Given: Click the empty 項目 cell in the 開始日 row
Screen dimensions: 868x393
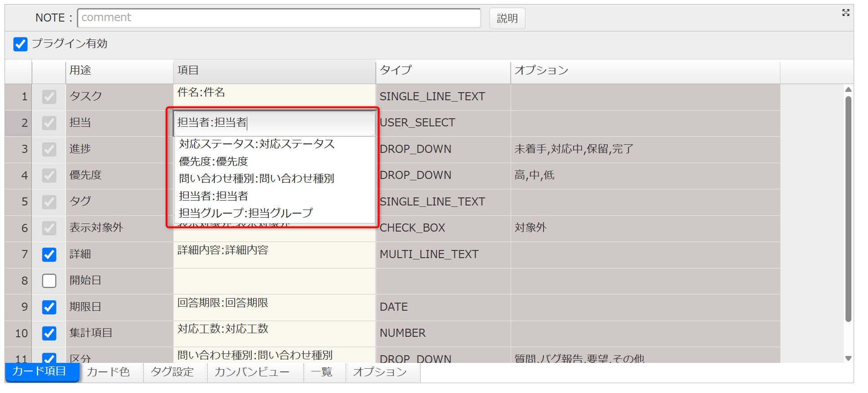Looking at the screenshot, I should point(274,281).
